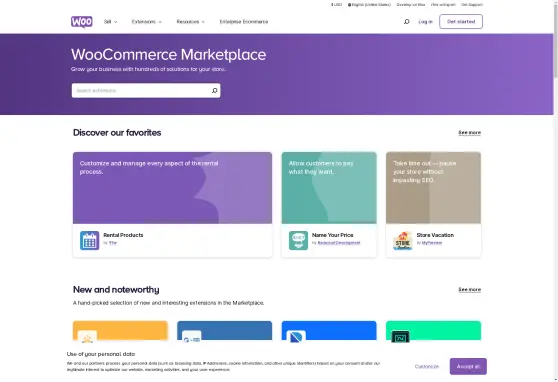This screenshot has width=558, height=382.
Task: Click the Woo logo in header
Action: click(82, 22)
